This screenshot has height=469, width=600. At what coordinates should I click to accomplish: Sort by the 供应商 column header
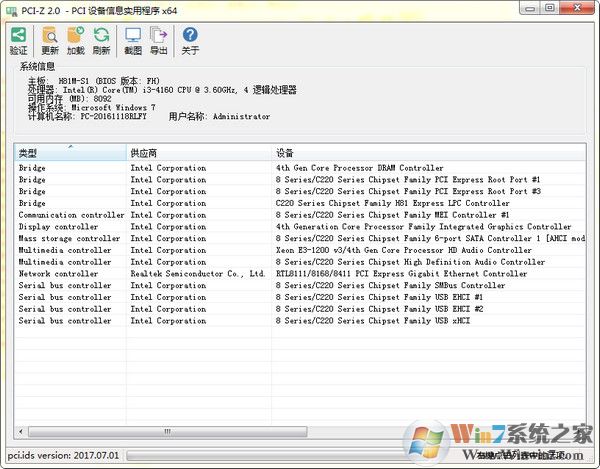(196, 153)
